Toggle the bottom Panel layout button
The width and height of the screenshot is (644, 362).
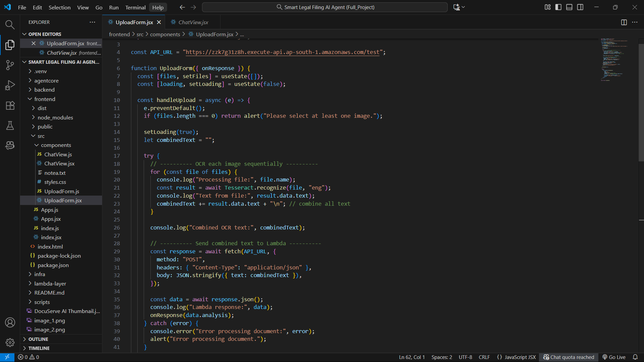569,7
